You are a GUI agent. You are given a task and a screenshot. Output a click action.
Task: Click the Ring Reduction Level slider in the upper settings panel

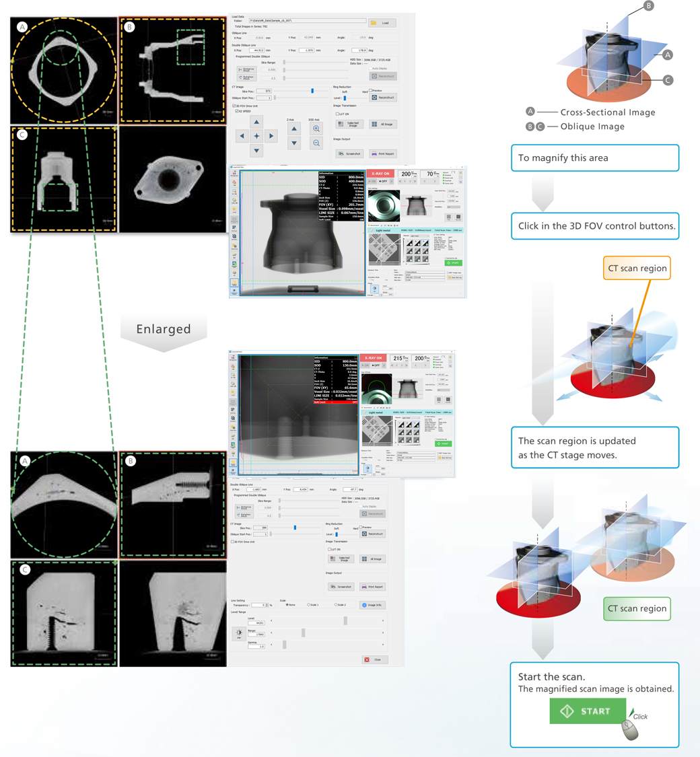(x=344, y=98)
